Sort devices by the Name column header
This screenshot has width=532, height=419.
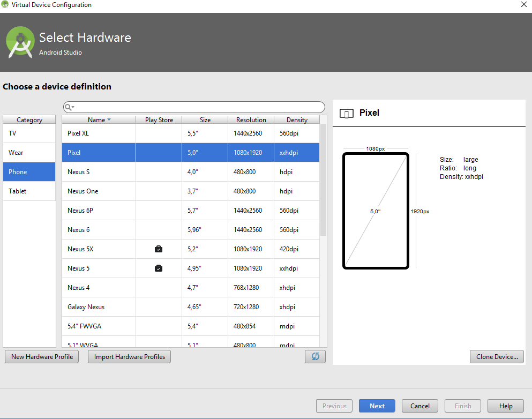(x=99, y=120)
